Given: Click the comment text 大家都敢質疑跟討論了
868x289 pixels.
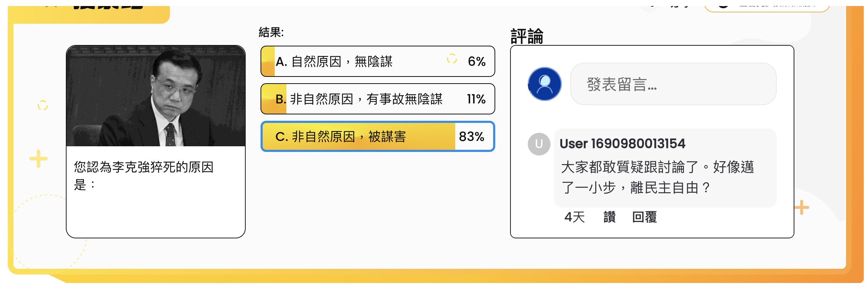Looking at the screenshot, I should point(657,177).
